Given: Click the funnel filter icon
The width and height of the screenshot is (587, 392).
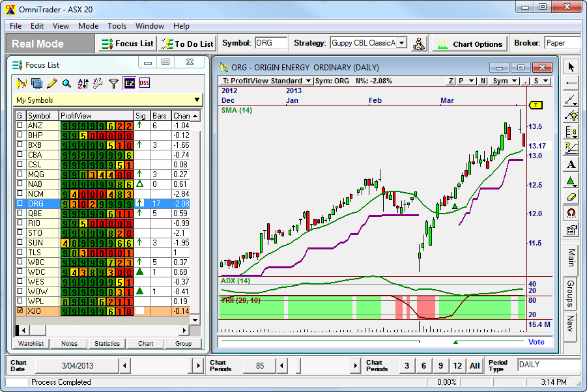Looking at the screenshot, I should 113,83.
